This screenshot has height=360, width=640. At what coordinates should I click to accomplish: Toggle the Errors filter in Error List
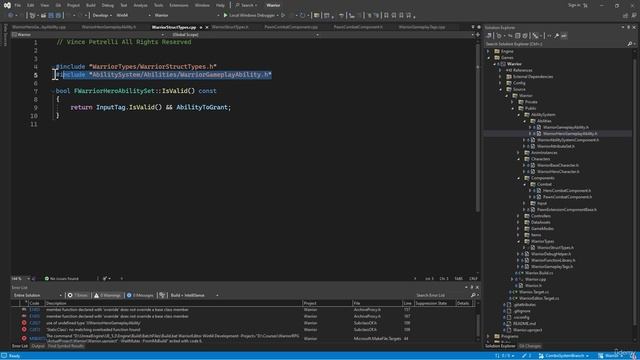tap(78, 295)
